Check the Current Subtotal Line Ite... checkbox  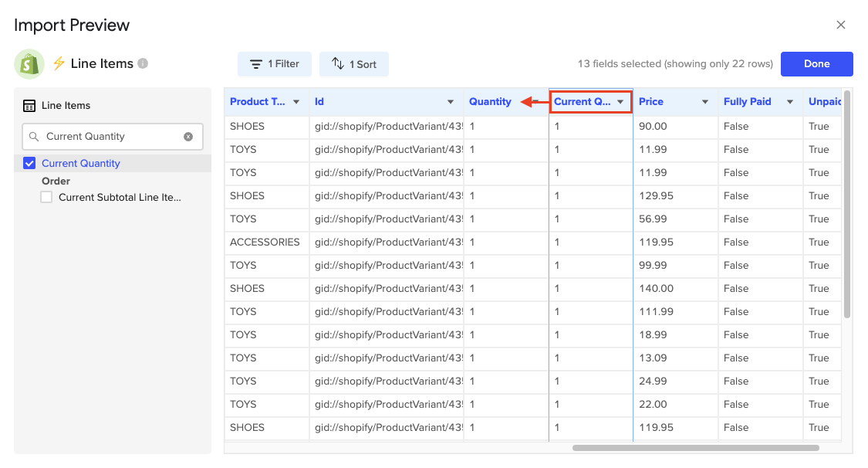click(x=46, y=197)
